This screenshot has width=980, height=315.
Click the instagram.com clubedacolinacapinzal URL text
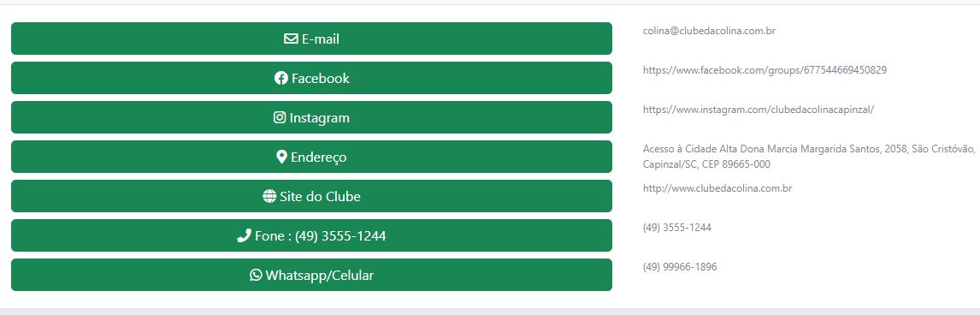click(759, 110)
